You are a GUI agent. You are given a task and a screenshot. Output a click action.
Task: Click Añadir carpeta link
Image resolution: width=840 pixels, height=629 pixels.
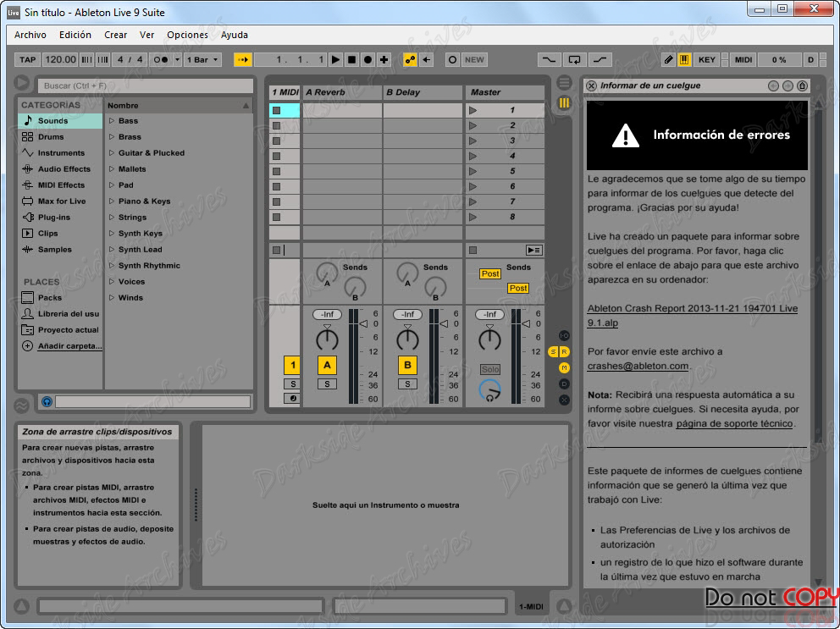pyautogui.click(x=69, y=346)
